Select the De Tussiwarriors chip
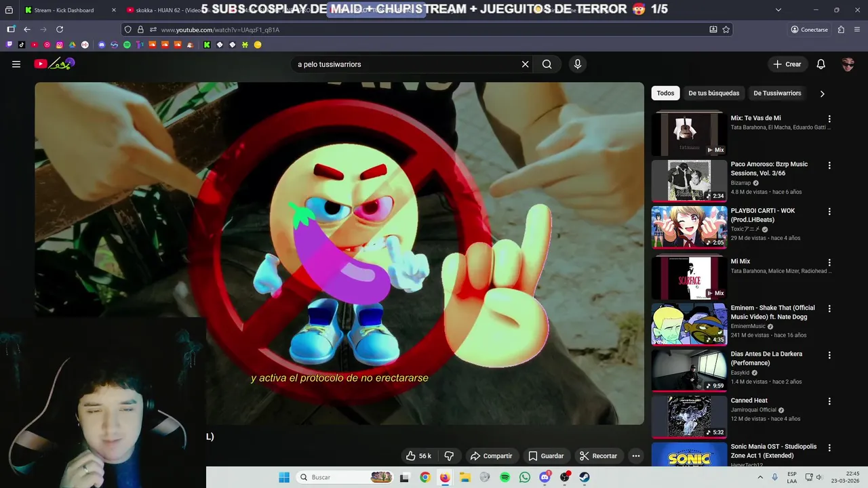The image size is (868, 488). coord(777,94)
